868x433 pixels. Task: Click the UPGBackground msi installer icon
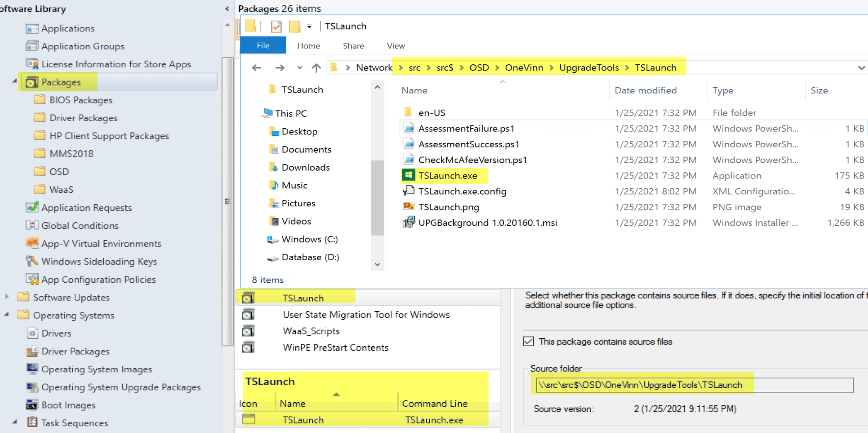(x=408, y=223)
